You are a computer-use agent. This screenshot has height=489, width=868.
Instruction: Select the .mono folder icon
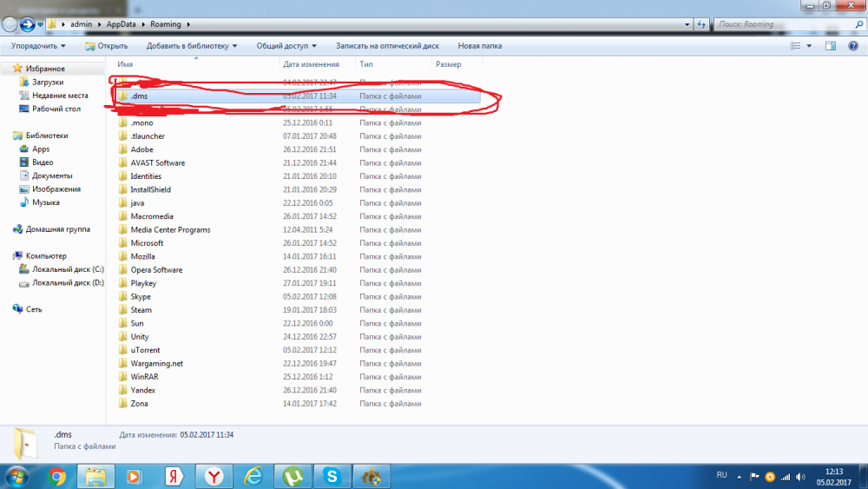click(x=123, y=122)
